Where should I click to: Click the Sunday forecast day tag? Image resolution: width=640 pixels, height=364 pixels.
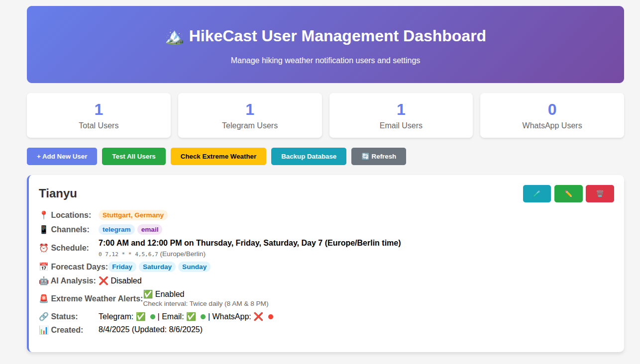click(x=194, y=267)
